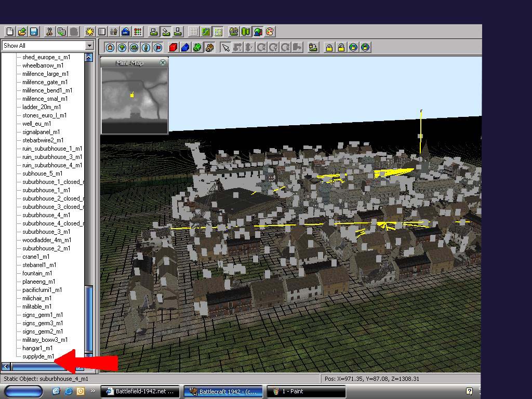Click the Mini-Map terrain preview
The image size is (532, 399).
(x=135, y=100)
